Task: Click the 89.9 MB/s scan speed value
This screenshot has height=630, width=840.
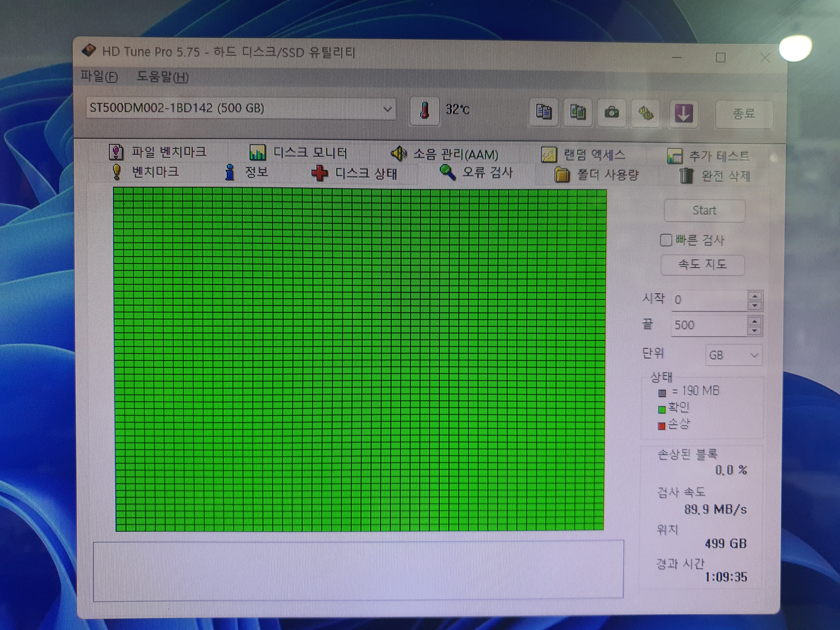Action: click(x=715, y=509)
